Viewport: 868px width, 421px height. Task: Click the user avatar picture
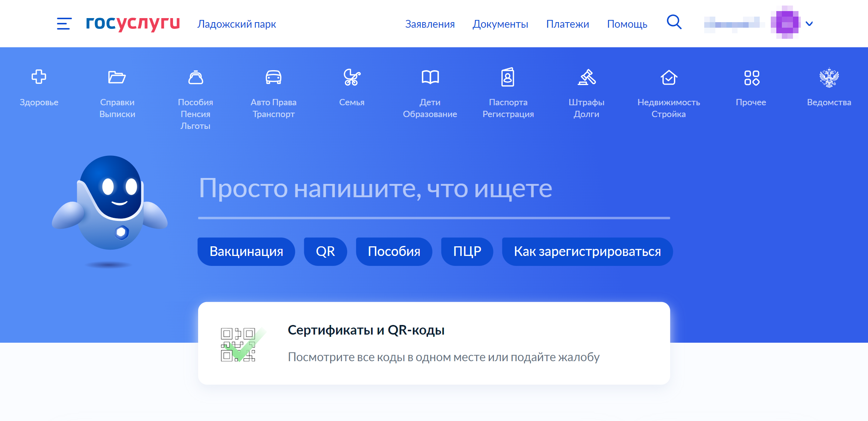coord(785,23)
